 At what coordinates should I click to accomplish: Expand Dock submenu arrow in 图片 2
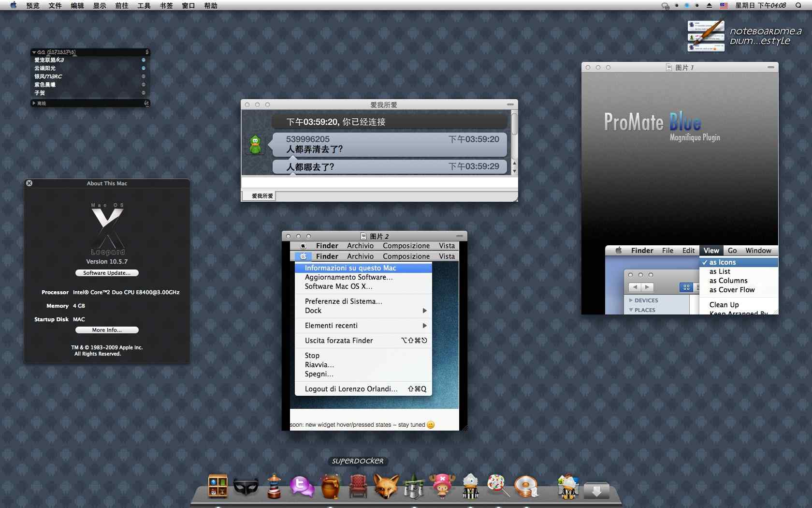pyautogui.click(x=424, y=311)
